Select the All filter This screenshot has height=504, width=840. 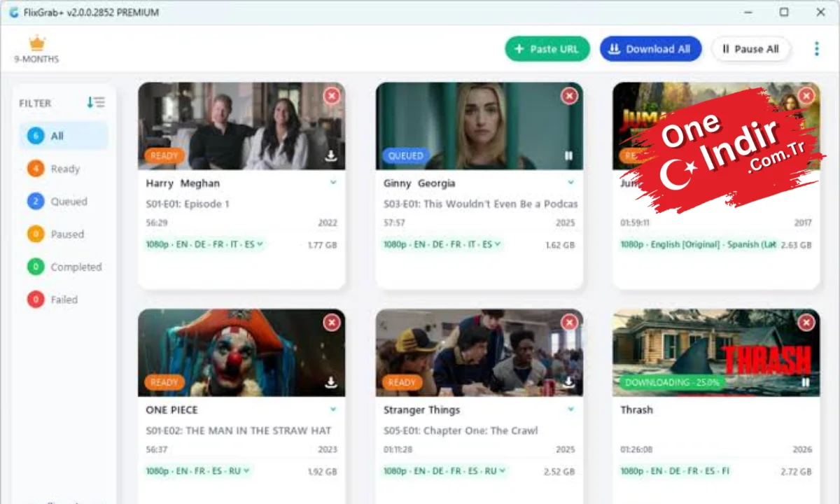64,136
